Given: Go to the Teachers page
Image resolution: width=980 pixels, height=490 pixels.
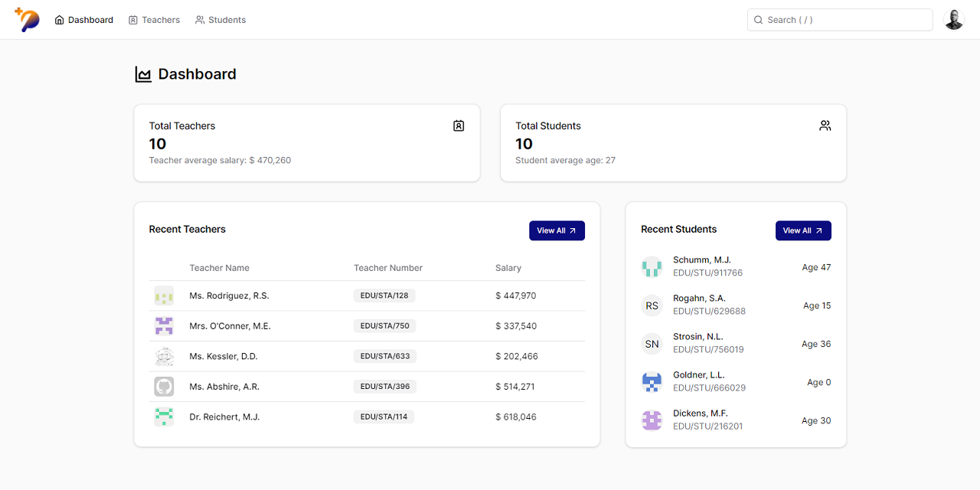Looking at the screenshot, I should [x=154, y=20].
